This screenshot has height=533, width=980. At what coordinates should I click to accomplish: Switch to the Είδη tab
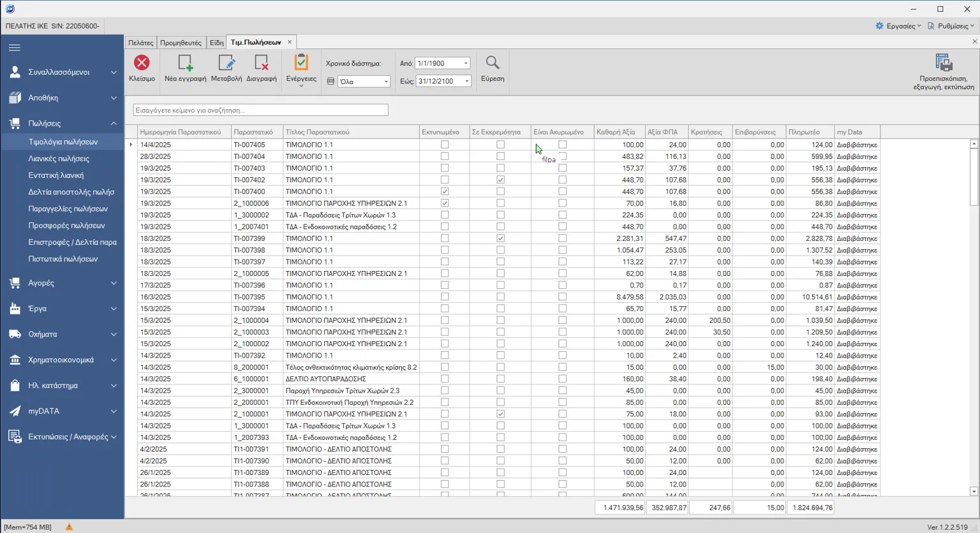(x=217, y=43)
